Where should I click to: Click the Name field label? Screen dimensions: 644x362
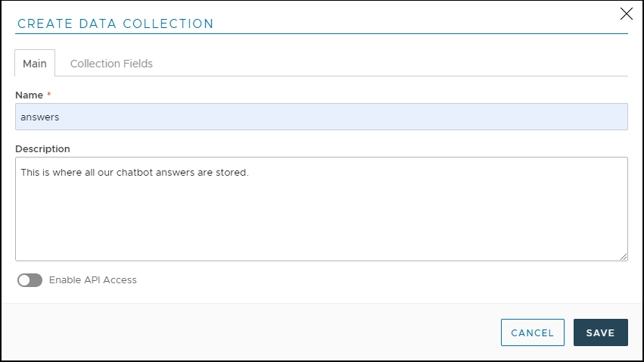(28, 95)
